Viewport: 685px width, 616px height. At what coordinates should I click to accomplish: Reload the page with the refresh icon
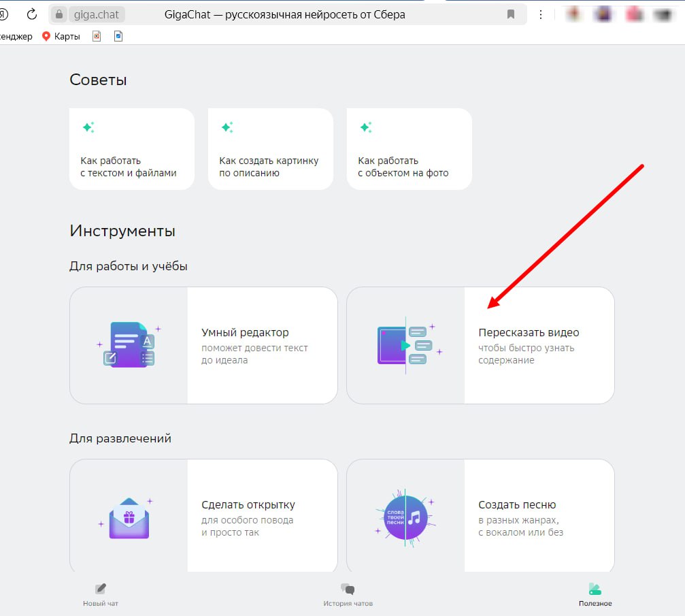32,14
